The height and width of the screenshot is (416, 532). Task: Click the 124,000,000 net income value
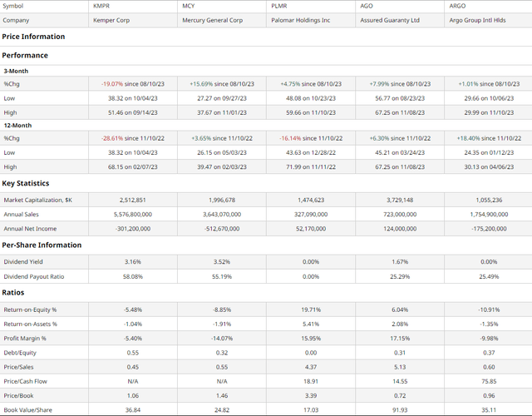point(400,229)
